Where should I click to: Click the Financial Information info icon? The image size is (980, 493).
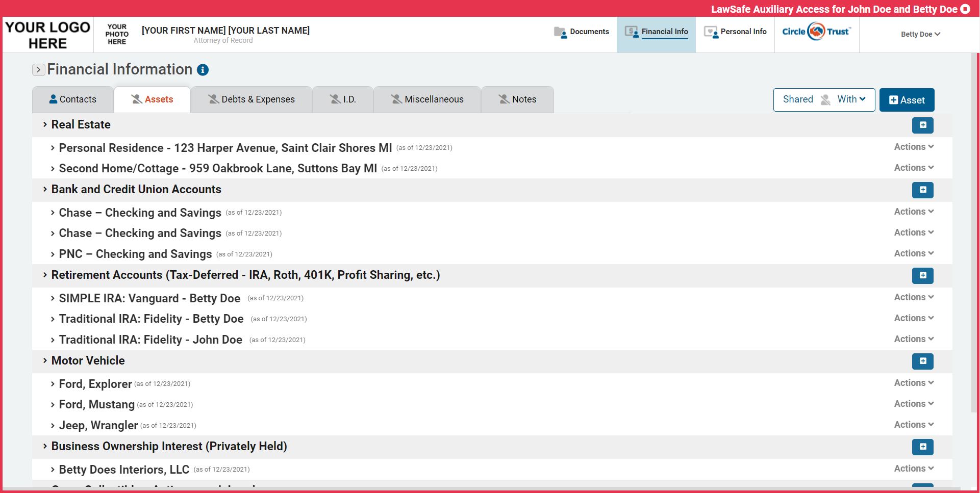click(x=202, y=70)
